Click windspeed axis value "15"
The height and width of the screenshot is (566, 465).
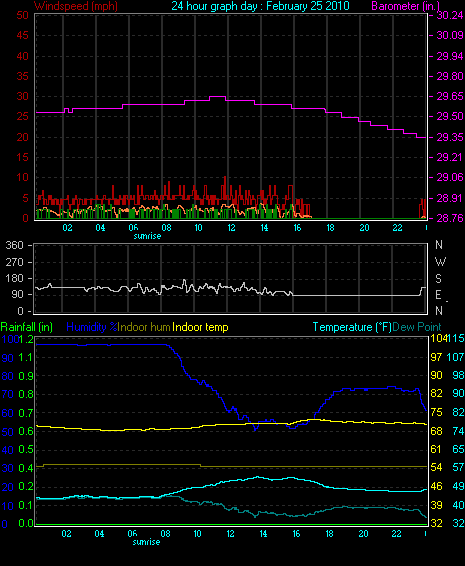pos(22,157)
